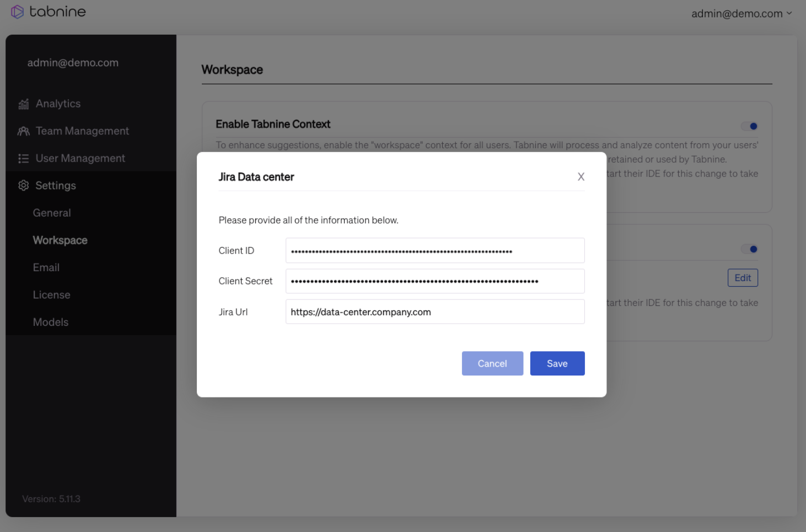Select the Jira Url input field
This screenshot has height=532, width=806.
[434, 312]
